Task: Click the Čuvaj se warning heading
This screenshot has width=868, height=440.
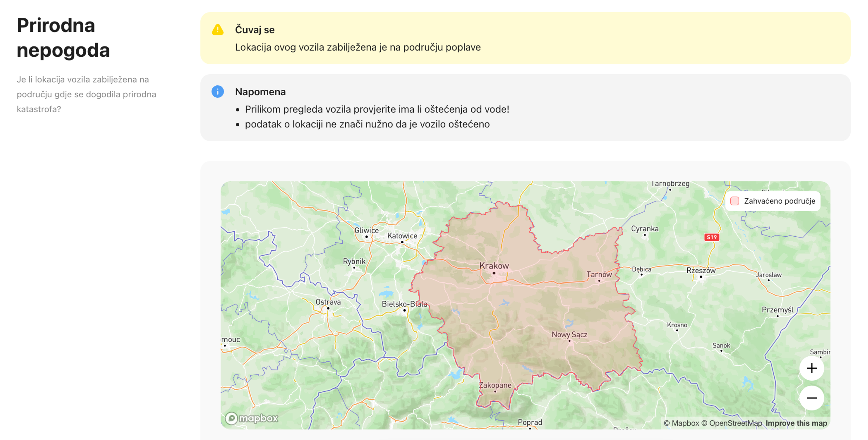Action: (x=255, y=30)
